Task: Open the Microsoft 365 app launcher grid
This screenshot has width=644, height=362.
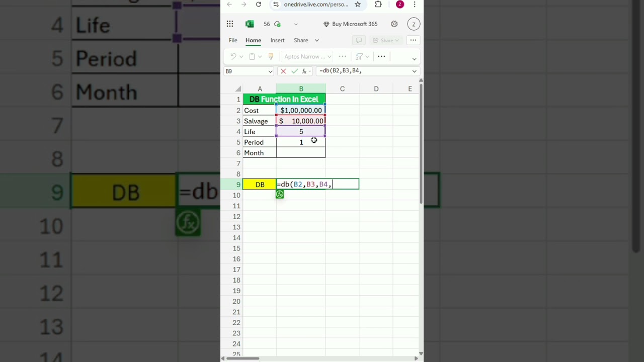Action: (229, 24)
